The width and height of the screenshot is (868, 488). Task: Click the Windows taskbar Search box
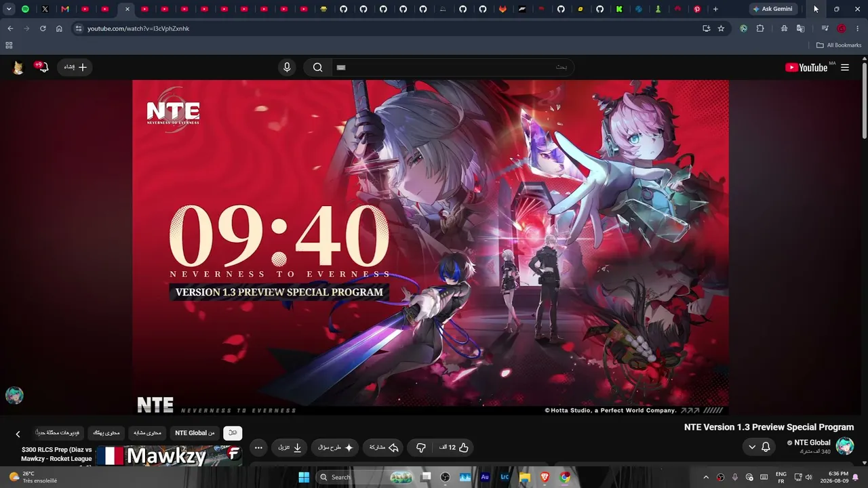pos(366,477)
